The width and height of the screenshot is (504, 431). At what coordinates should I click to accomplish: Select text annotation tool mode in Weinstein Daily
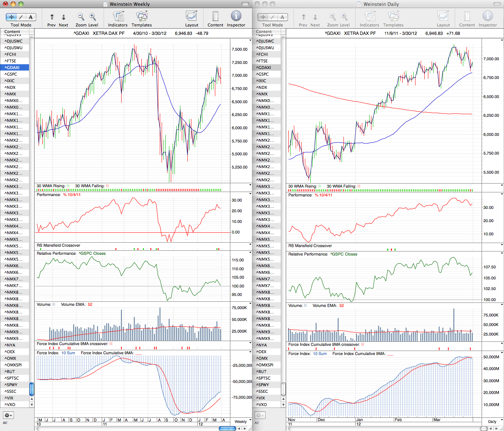(282, 17)
